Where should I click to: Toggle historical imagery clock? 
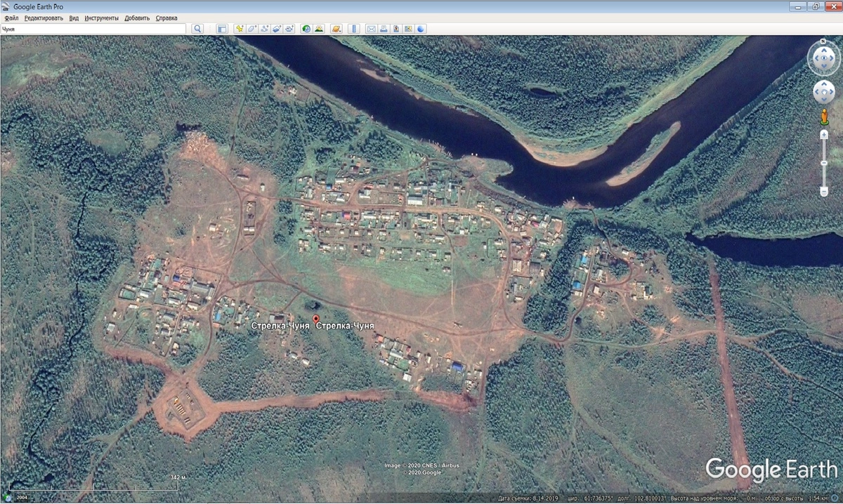pyautogui.click(x=306, y=29)
